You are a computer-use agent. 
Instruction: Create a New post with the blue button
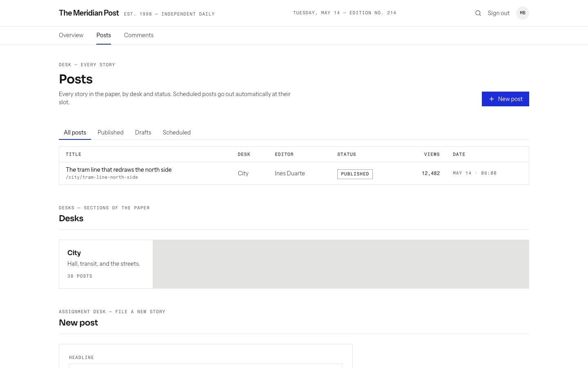[x=506, y=99]
